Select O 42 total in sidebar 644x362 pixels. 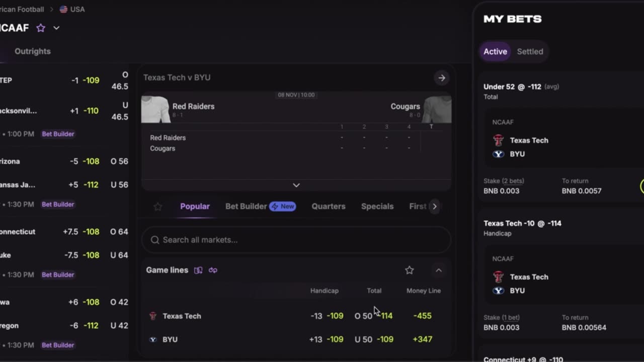tap(119, 302)
